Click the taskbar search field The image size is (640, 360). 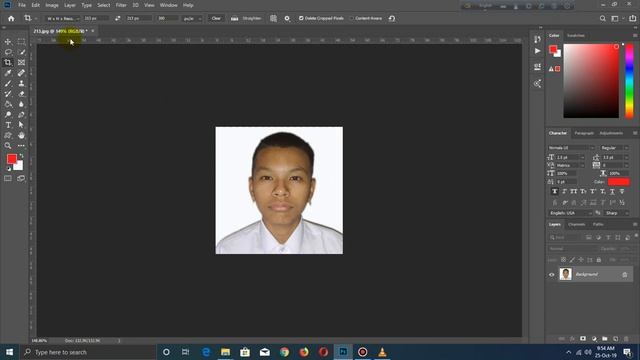point(88,352)
